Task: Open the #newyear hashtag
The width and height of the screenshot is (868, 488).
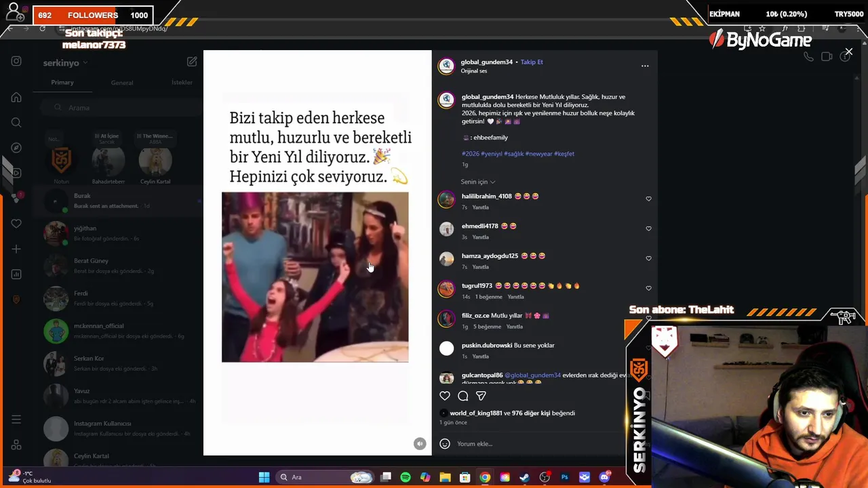Action: [538, 154]
